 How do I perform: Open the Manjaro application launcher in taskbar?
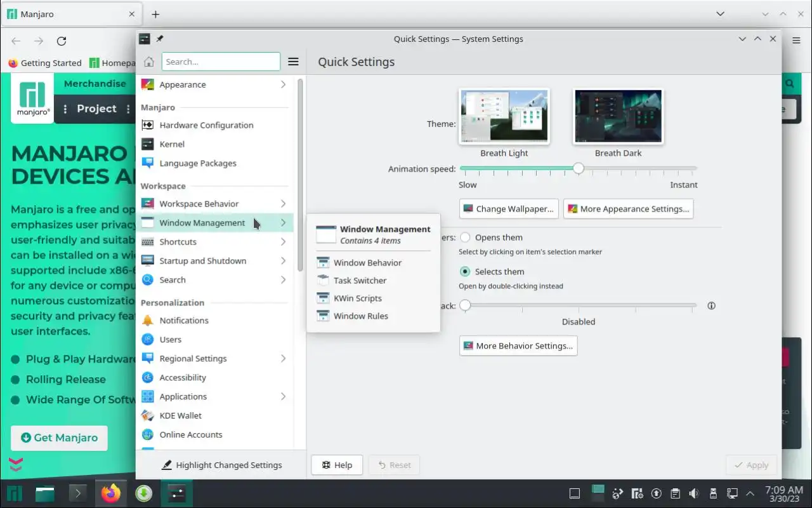(15, 493)
